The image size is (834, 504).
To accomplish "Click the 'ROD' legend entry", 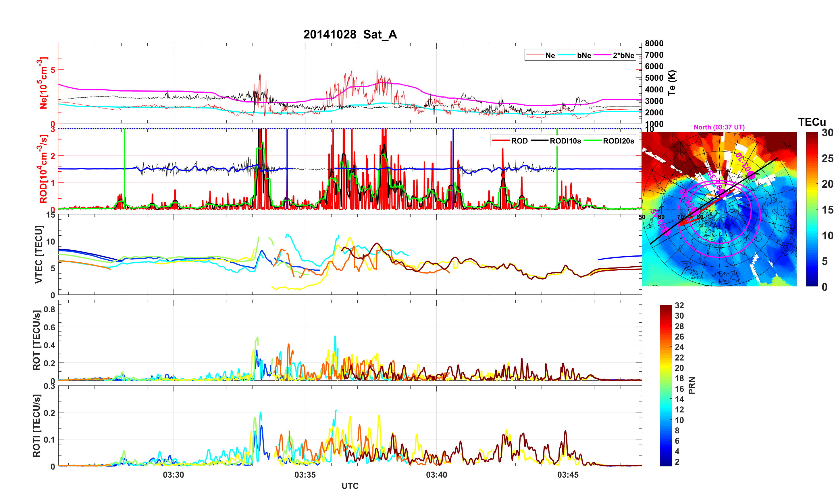I will click(x=510, y=141).
